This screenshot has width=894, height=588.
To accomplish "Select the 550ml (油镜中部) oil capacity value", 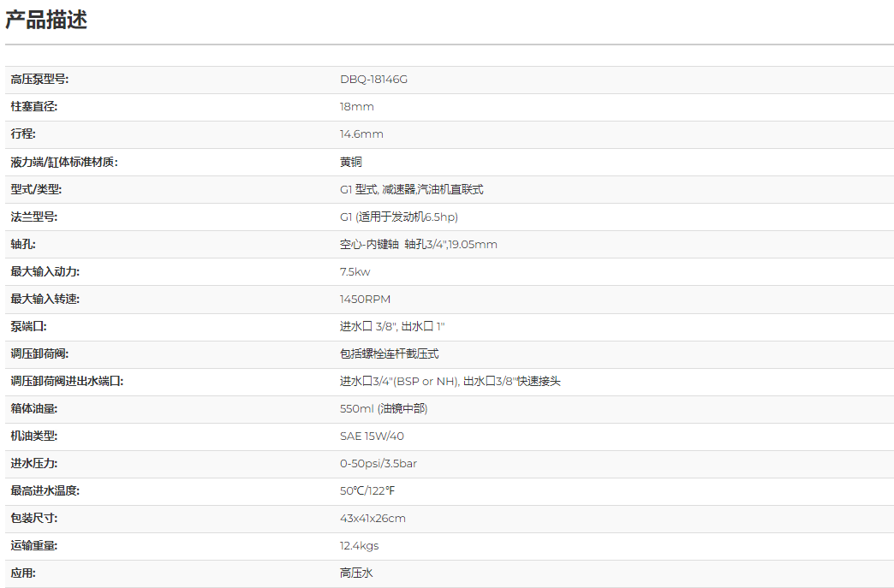I will coord(384,409).
